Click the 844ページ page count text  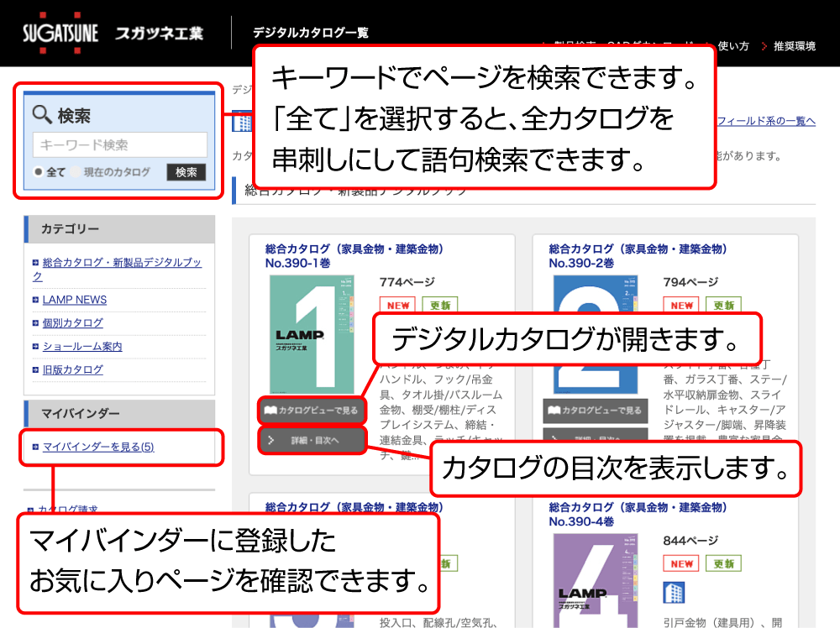click(691, 541)
